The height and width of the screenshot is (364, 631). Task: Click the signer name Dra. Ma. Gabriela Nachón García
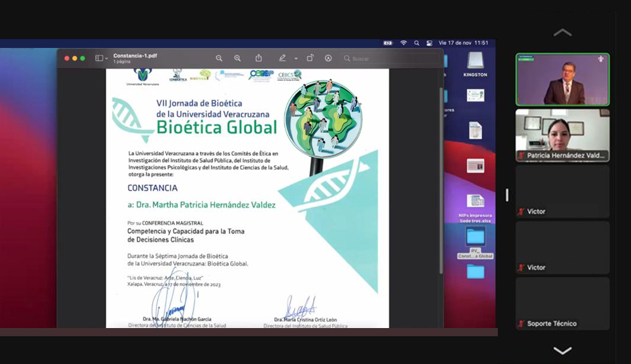(177, 319)
